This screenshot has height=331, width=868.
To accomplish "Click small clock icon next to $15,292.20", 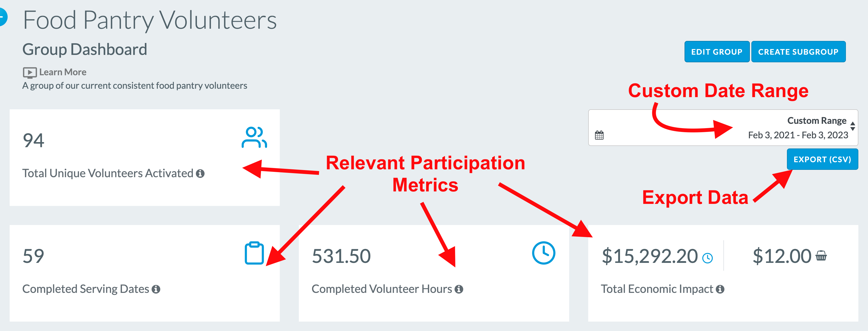I will [707, 258].
